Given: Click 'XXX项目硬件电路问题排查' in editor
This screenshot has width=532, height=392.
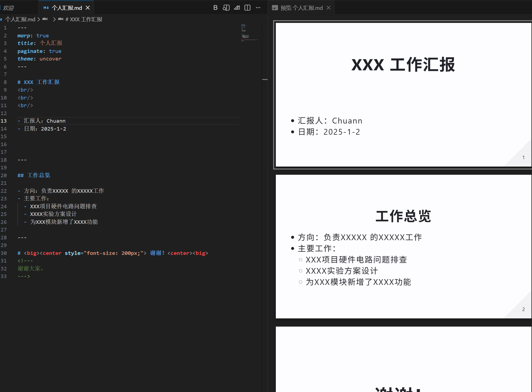Looking at the screenshot, I should pos(63,206).
